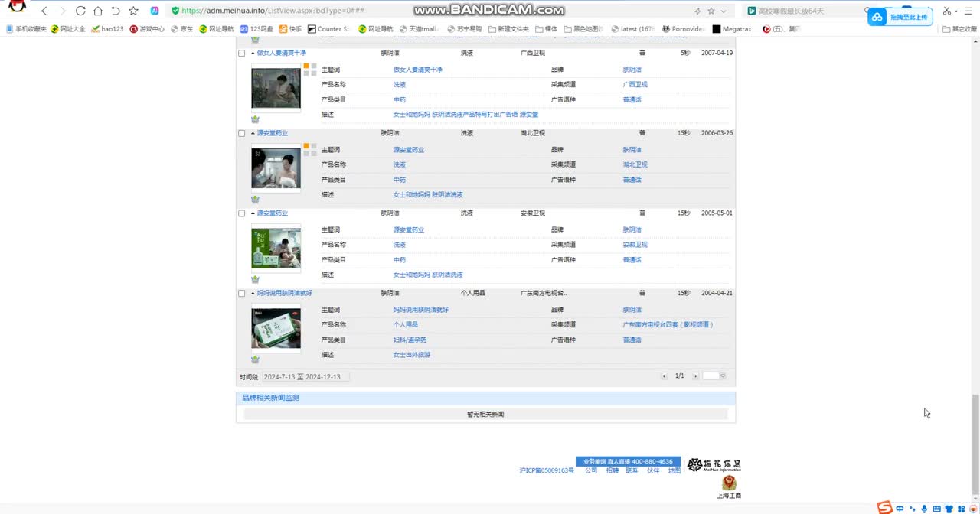The height and width of the screenshot is (514, 980).
Task: Click the 时间段 date range field
Action: [x=305, y=376]
